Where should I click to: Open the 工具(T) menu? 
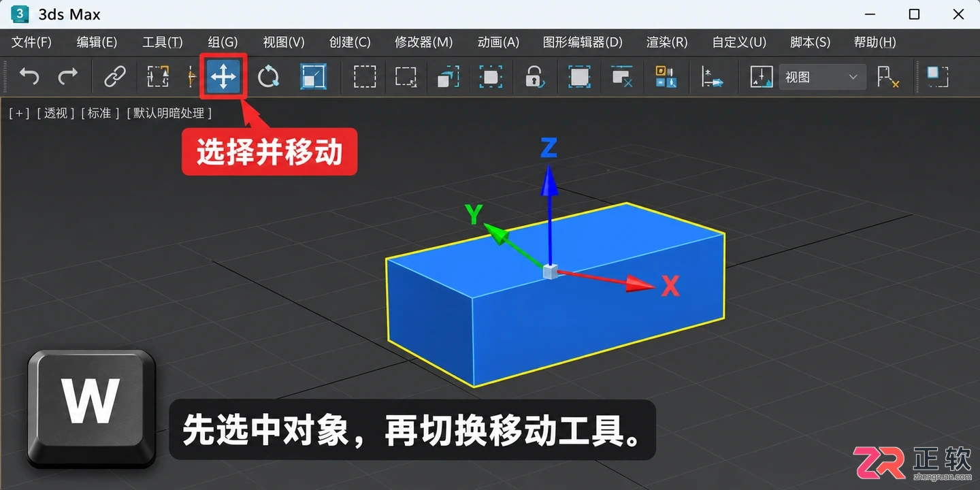pyautogui.click(x=163, y=42)
